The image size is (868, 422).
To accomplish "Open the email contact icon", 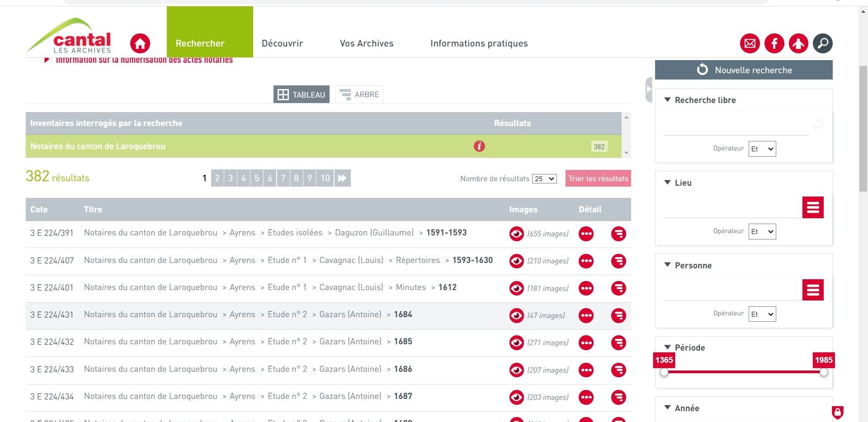I will point(750,44).
